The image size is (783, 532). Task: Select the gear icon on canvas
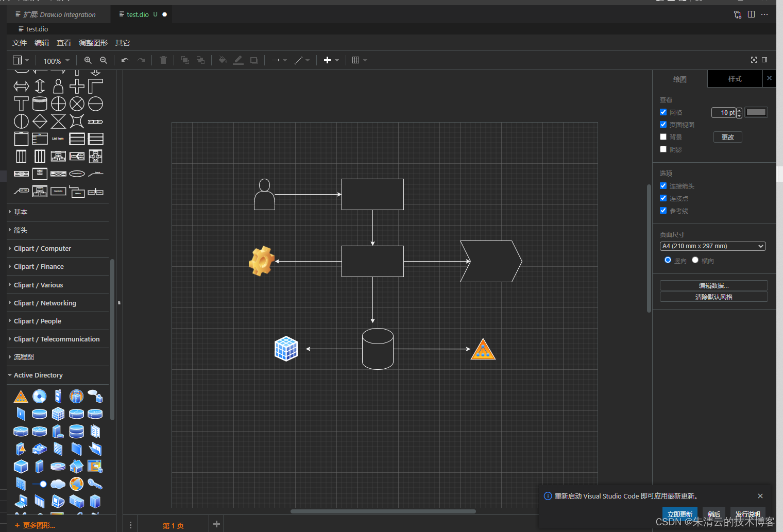tap(262, 261)
